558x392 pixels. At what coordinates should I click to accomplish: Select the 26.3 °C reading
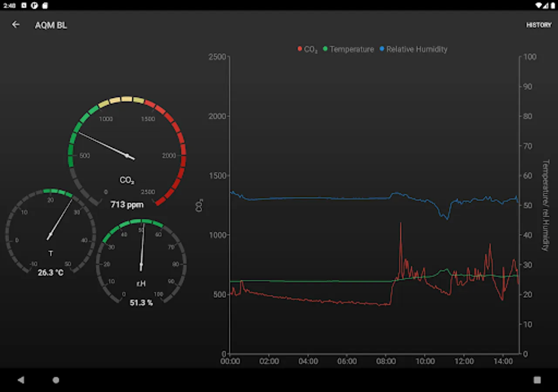pos(51,273)
